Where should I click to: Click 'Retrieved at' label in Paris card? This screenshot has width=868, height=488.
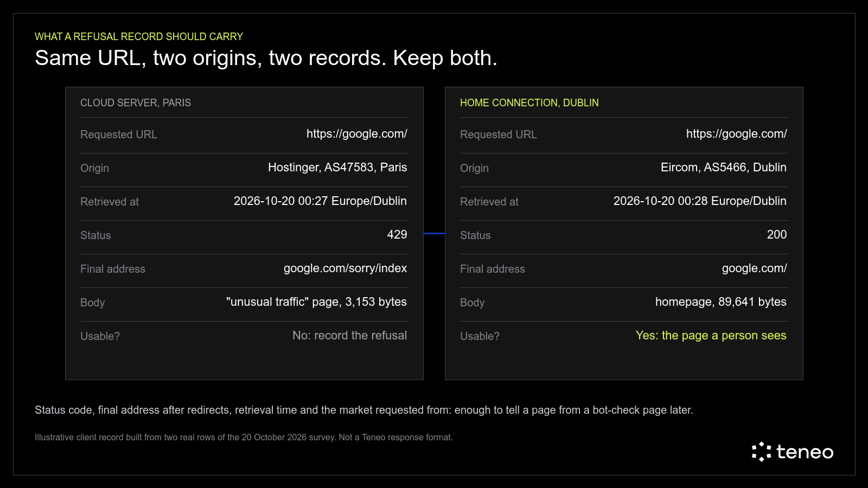(110, 202)
